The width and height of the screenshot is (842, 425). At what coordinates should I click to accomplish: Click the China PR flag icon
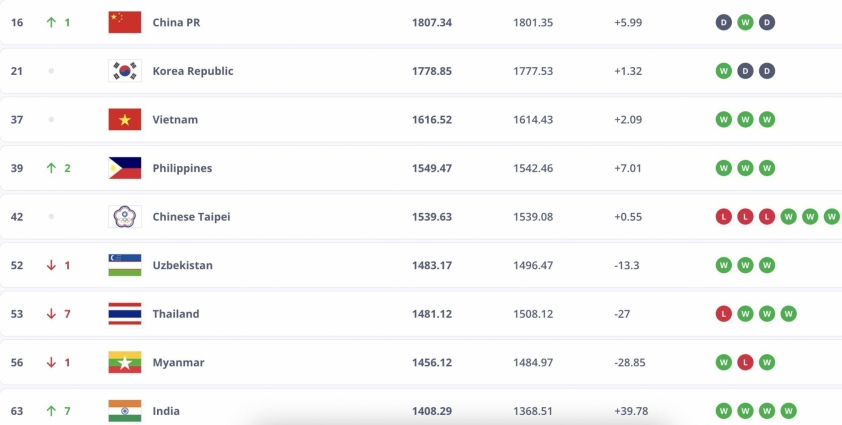tap(125, 23)
